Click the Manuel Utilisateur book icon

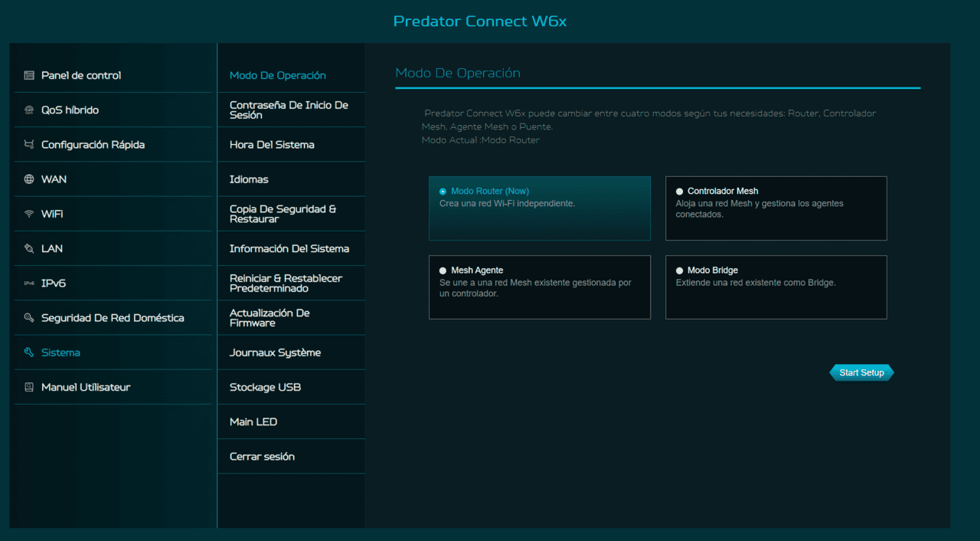coord(29,388)
